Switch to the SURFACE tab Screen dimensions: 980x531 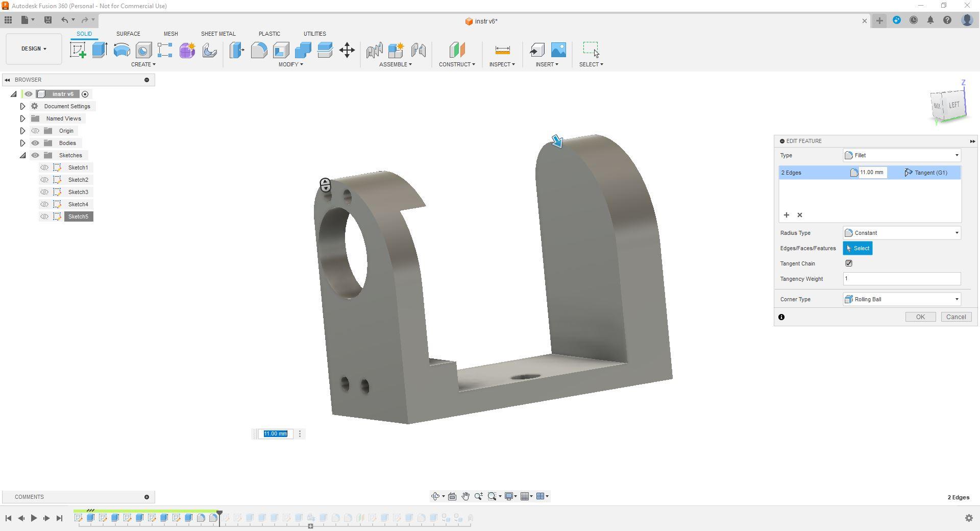[x=128, y=34]
